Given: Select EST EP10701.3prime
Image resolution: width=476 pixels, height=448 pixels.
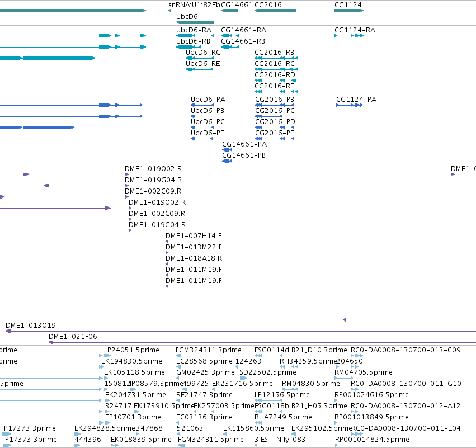Looking at the screenshot, I should click(109, 423).
